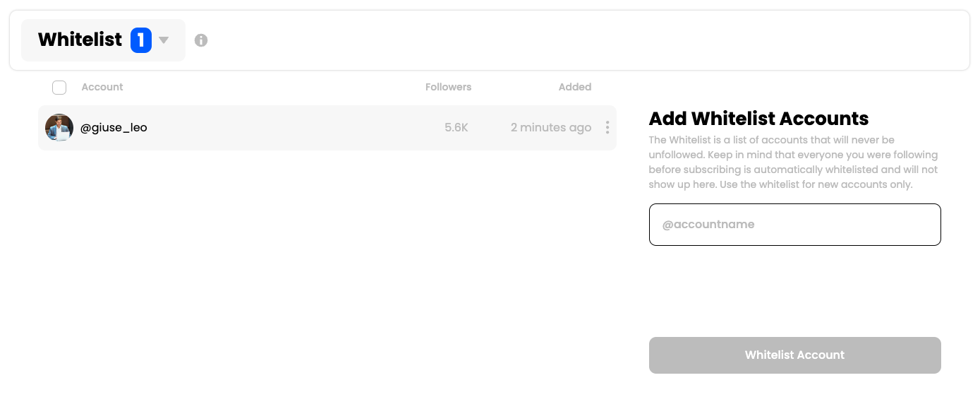The height and width of the screenshot is (409, 980).
Task: Click the @accountname input field
Action: tap(794, 224)
